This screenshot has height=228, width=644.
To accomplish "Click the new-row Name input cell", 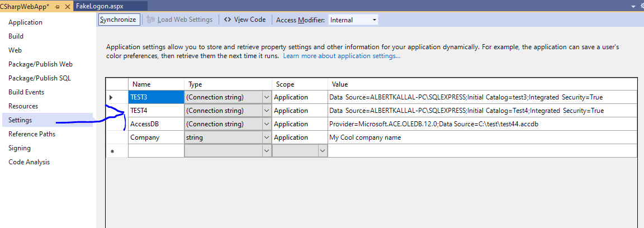I will point(156,151).
